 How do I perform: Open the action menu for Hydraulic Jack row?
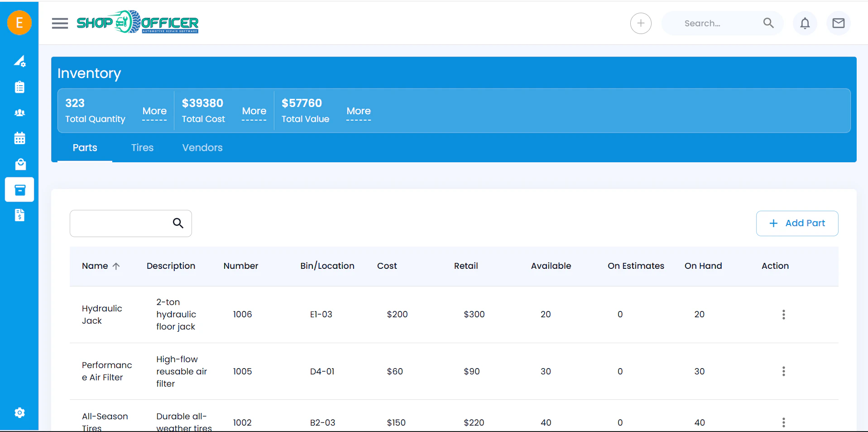(x=784, y=314)
